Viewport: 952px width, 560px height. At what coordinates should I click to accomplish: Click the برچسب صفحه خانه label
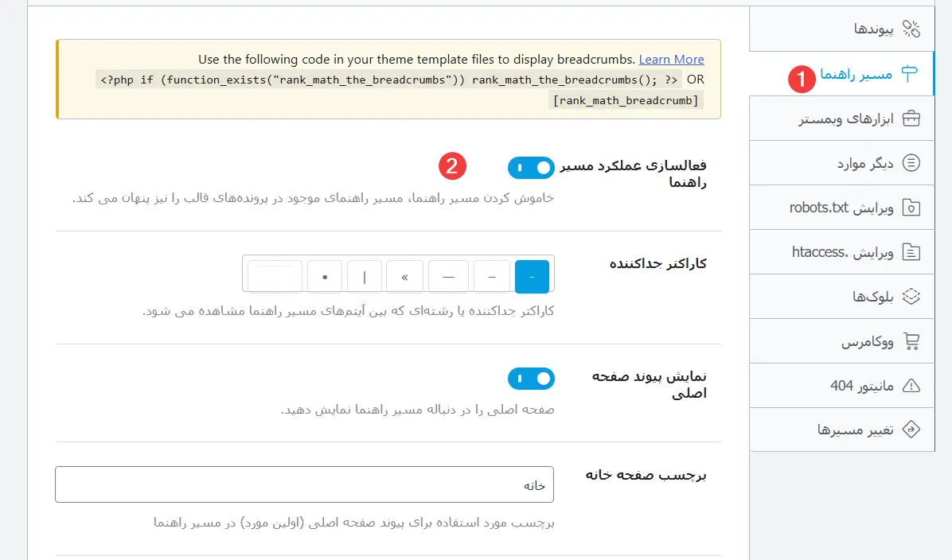(x=646, y=474)
